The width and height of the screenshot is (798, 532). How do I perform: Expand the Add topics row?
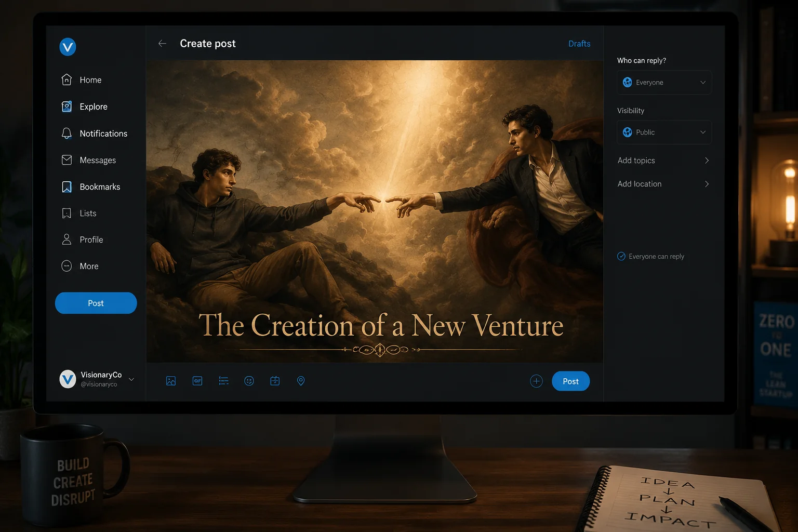tap(663, 161)
